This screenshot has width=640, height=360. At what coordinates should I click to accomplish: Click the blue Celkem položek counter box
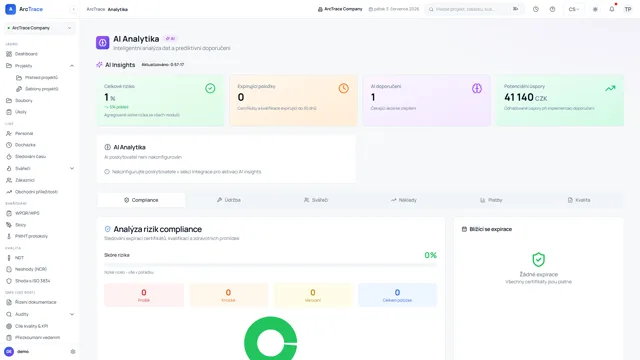click(x=397, y=295)
